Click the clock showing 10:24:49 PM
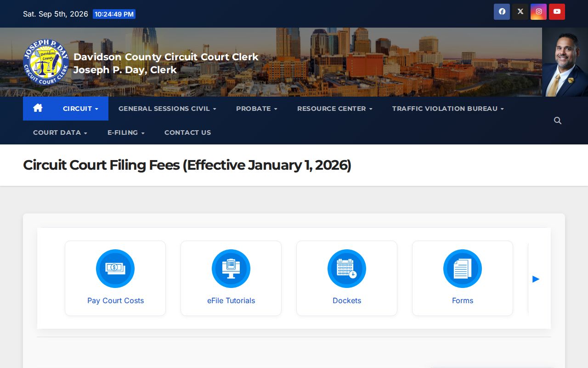Screen dimensions: 588x368 [114, 14]
